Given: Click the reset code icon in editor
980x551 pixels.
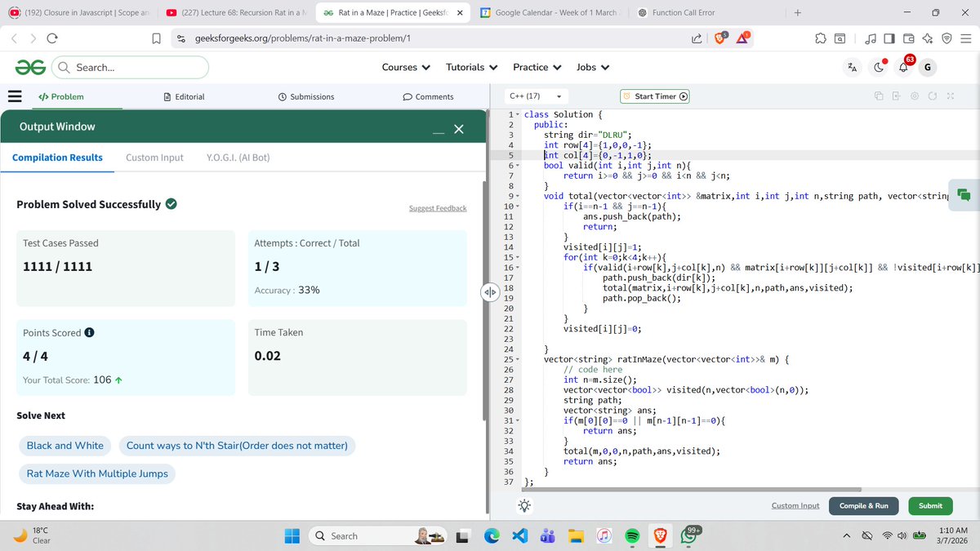Looking at the screenshot, I should (x=933, y=96).
